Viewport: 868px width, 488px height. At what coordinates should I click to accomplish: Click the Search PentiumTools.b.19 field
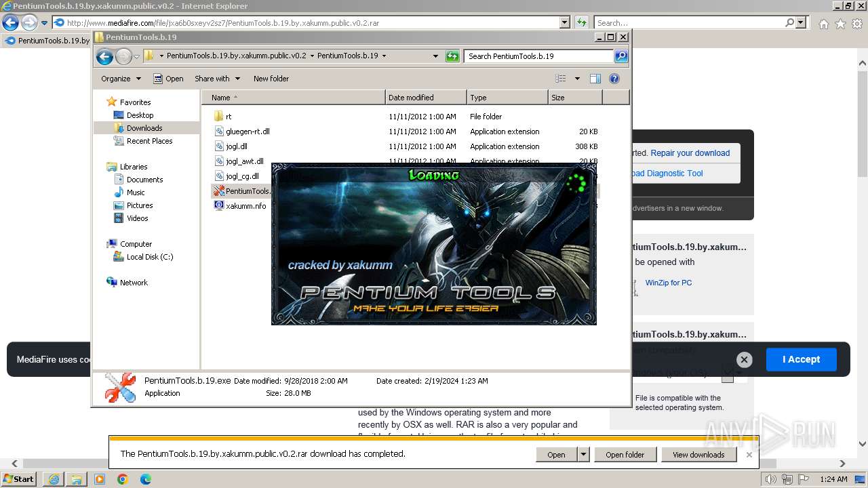click(539, 56)
